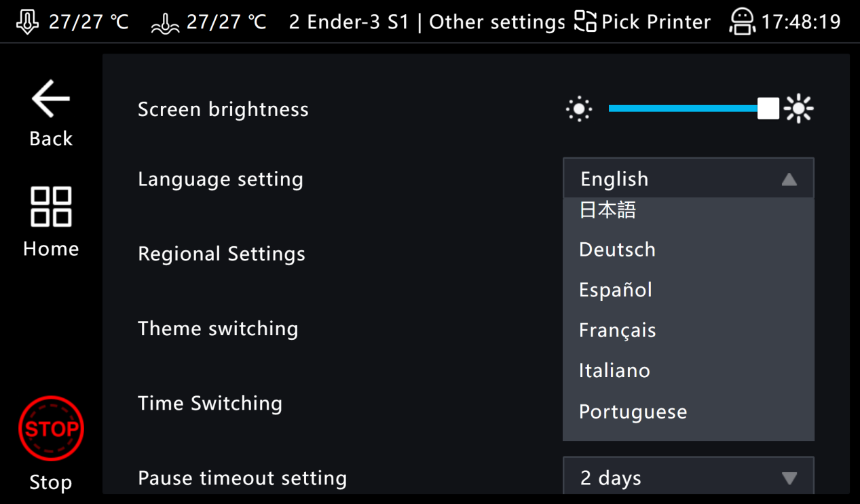Expand the Pause timeout 2 days dropdown
This screenshot has width=860, height=504.
(688, 478)
